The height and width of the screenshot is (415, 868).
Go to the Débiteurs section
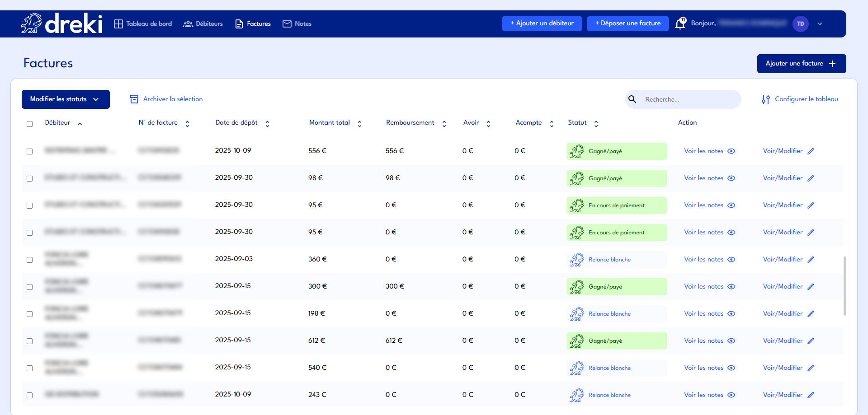pyautogui.click(x=203, y=24)
